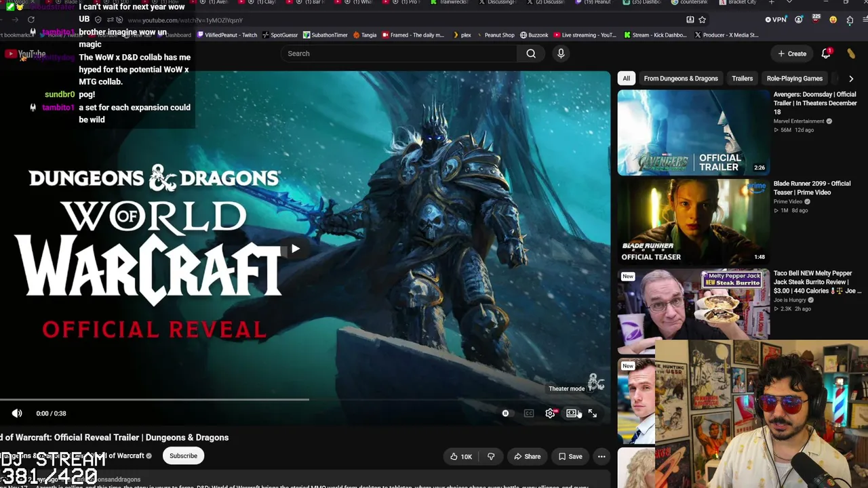
Task: Start voice search with microphone icon
Action: click(561, 54)
